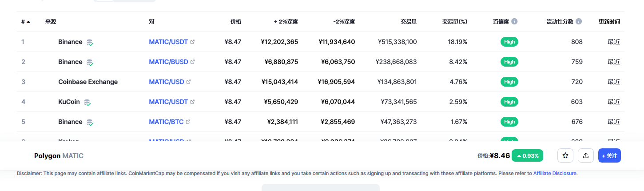Click the + 关注 follow button
The height and width of the screenshot is (191, 644).
pyautogui.click(x=609, y=155)
